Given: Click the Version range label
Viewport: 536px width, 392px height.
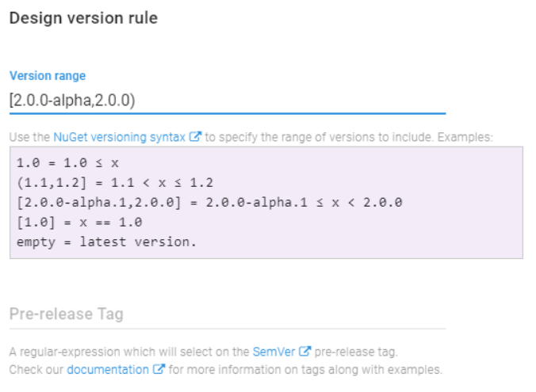Looking at the screenshot, I should pos(48,76).
